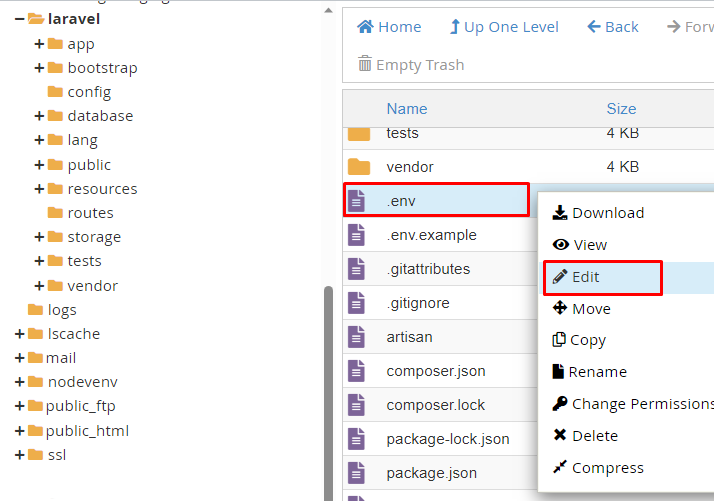Select the package-lock.json file
Viewport: 714px width, 501px height.
[440, 439]
